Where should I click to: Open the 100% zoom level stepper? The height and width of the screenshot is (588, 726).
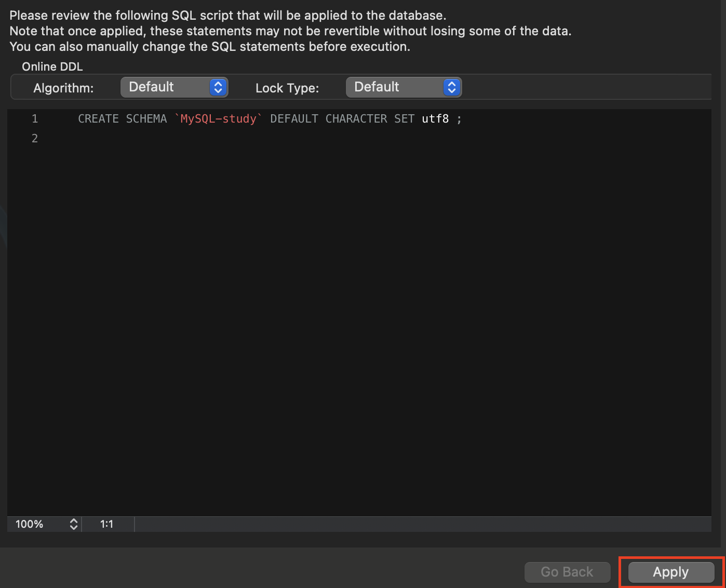(x=73, y=524)
